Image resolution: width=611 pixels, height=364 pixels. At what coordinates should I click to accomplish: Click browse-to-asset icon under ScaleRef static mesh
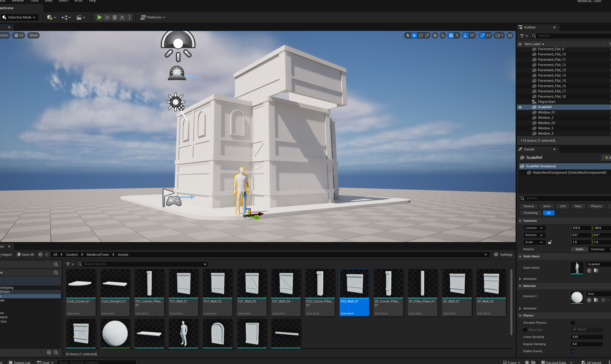coord(596,271)
